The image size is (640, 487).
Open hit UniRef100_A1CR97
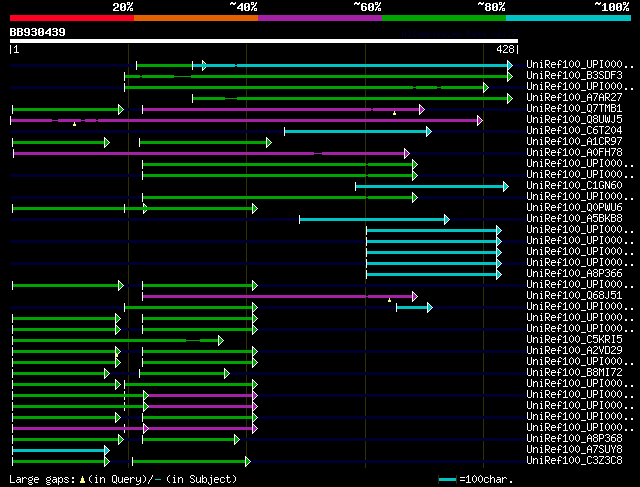pyautogui.click(x=574, y=141)
